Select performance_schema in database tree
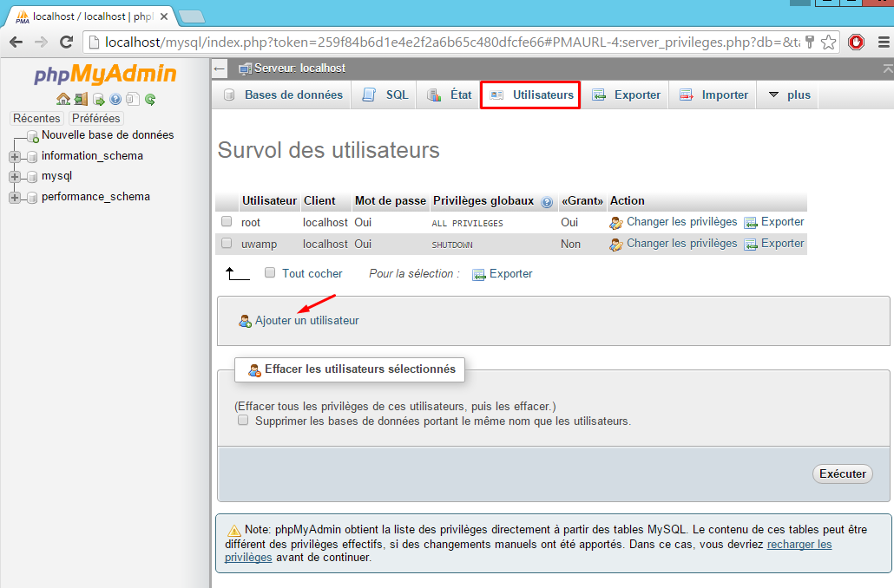 95,197
